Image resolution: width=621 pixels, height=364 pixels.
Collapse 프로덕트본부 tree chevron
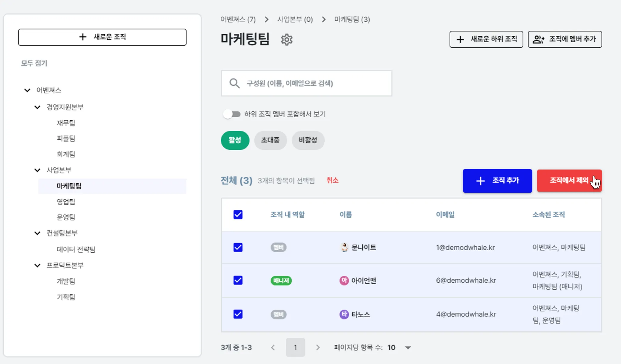coord(37,265)
